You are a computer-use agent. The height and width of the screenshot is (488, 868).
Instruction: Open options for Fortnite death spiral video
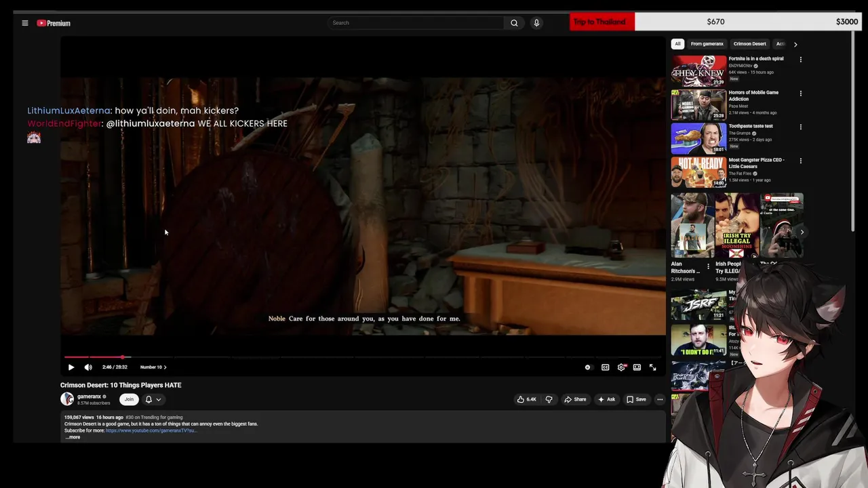click(801, 60)
